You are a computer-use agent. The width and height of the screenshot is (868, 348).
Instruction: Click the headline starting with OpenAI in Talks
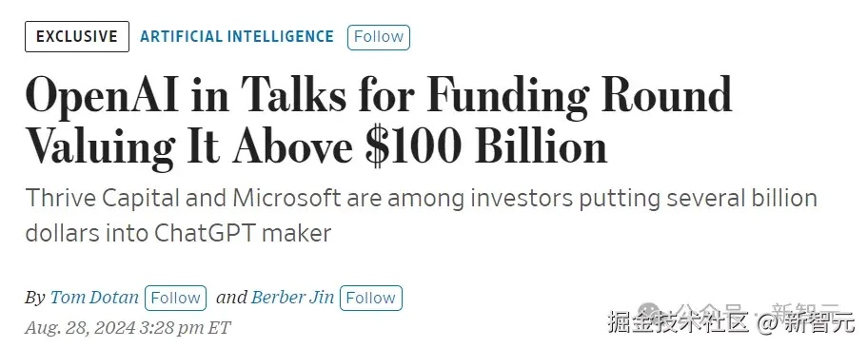pos(379,120)
